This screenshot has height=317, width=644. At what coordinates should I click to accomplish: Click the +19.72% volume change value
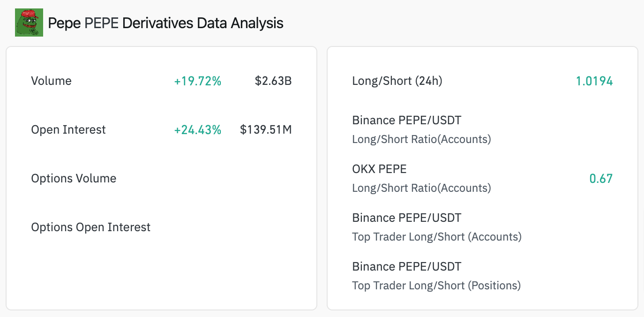(197, 81)
